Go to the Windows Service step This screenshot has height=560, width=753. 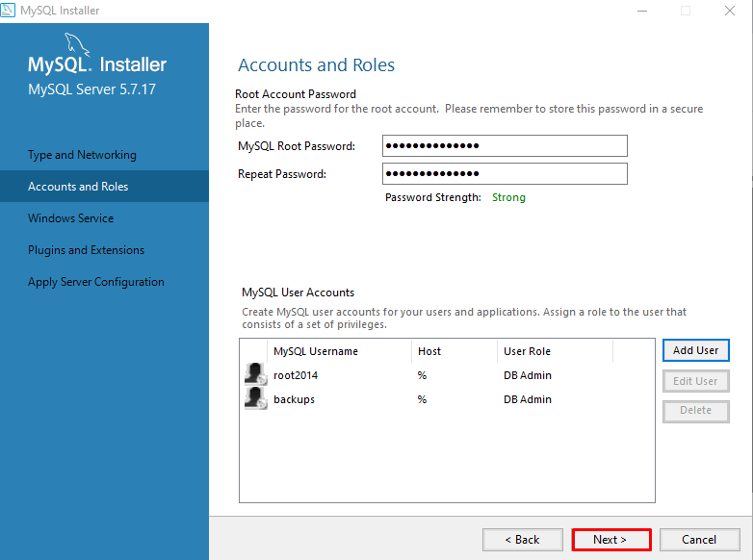pyautogui.click(x=71, y=218)
